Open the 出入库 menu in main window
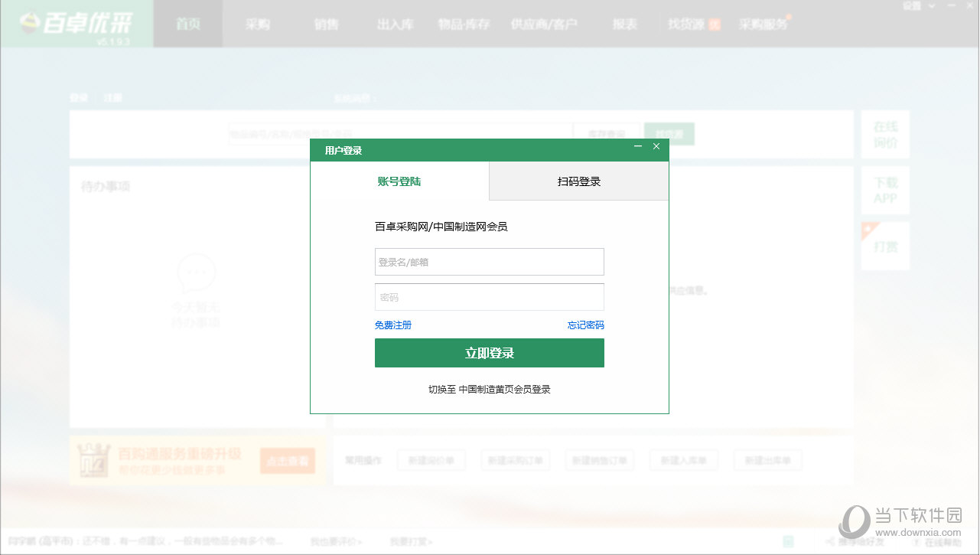Viewport: 980px width, 555px height. click(x=396, y=24)
